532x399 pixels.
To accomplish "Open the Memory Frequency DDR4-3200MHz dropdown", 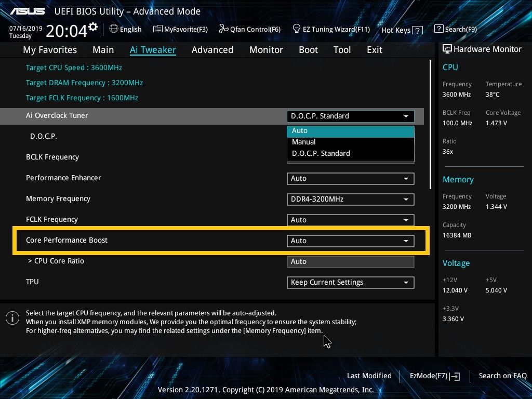I will (351, 199).
